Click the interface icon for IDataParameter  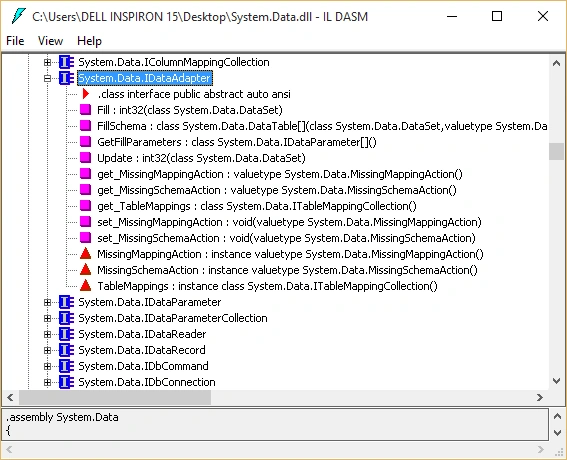66,302
